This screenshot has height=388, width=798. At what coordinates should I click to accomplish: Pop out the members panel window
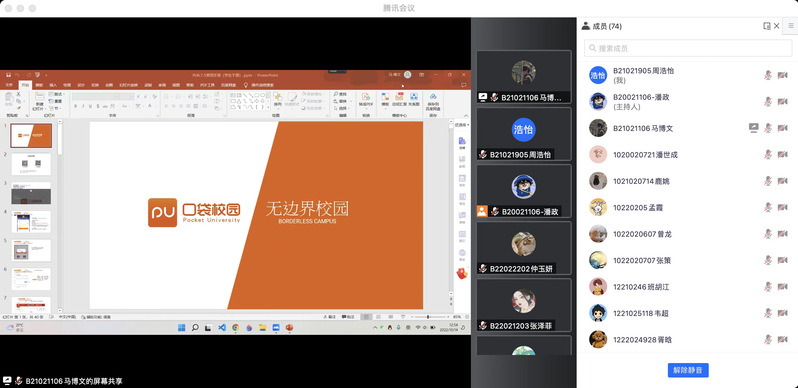click(x=766, y=26)
